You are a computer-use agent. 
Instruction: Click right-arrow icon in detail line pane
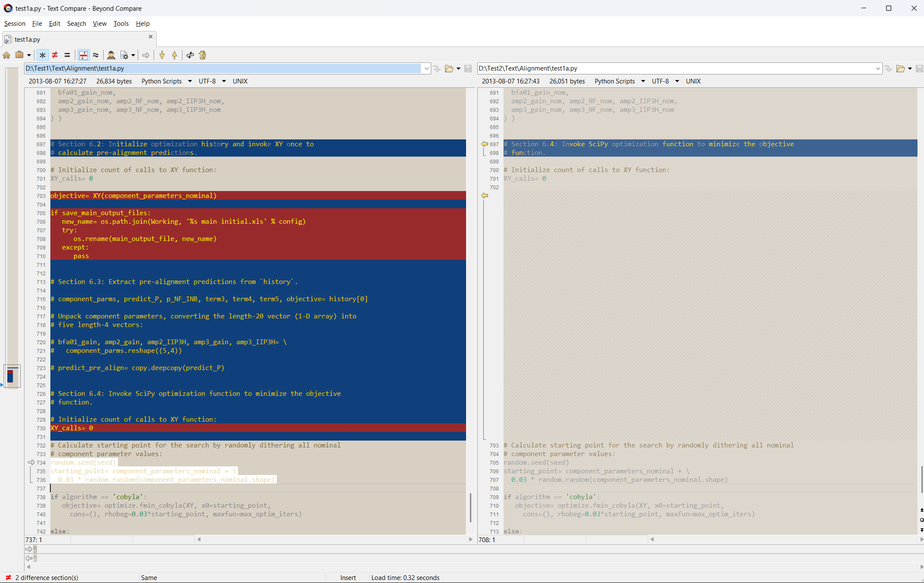click(29, 549)
